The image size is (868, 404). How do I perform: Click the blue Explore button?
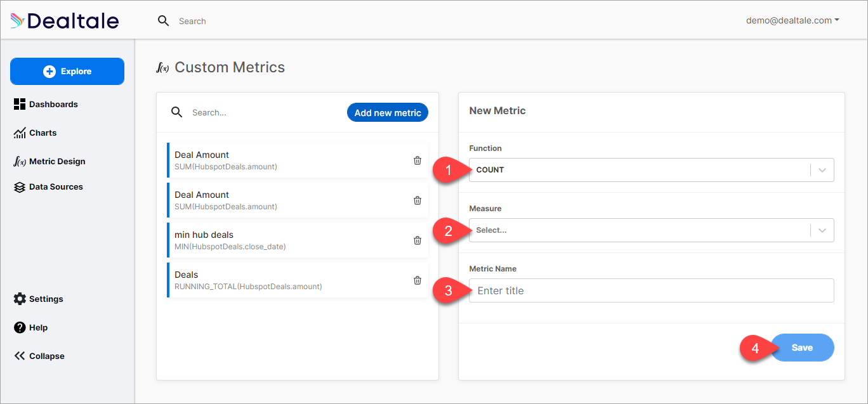tap(67, 71)
